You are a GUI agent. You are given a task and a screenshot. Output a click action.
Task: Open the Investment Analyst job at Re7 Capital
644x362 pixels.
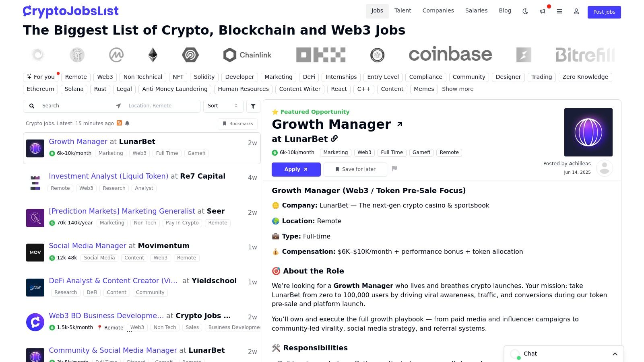[x=108, y=176]
